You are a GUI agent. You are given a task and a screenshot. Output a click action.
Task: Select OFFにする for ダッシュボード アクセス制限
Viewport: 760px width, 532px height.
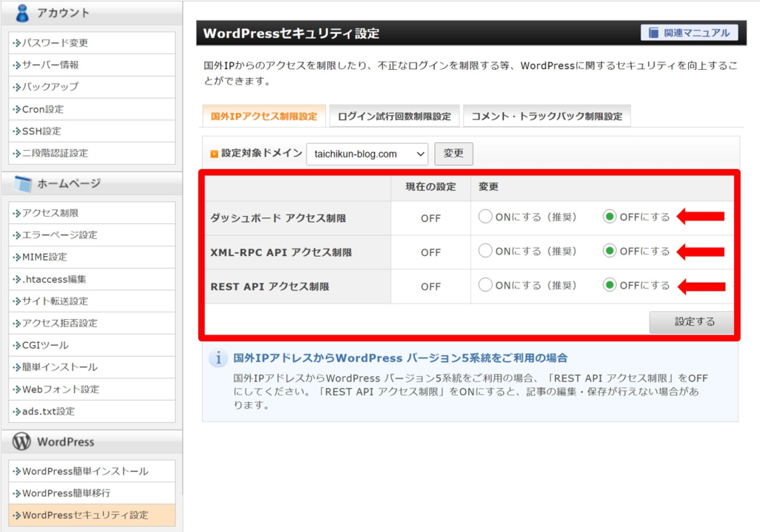[x=610, y=217]
